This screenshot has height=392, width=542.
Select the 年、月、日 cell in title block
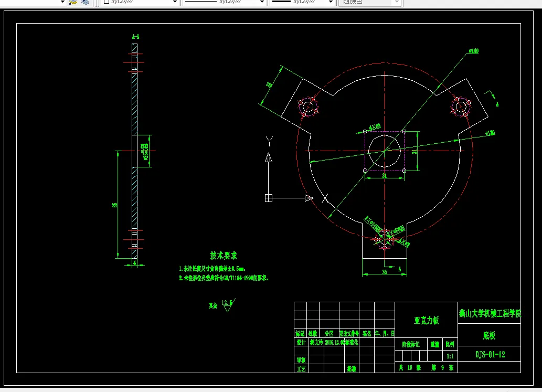385,334
